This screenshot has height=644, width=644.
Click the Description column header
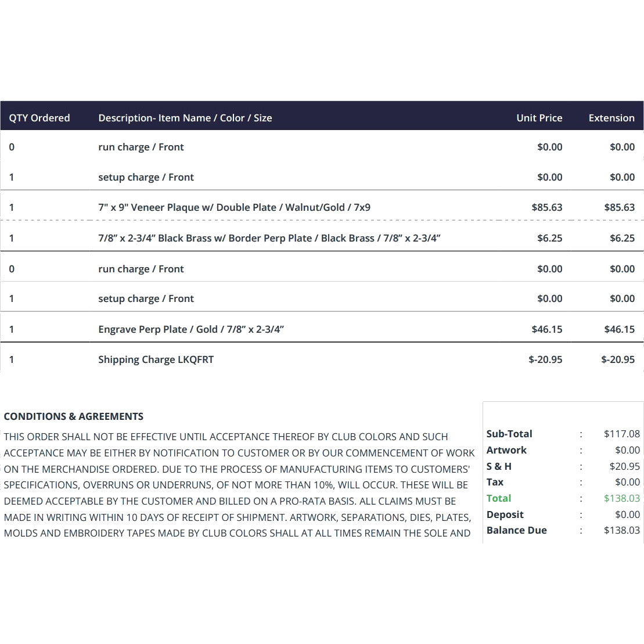185,118
